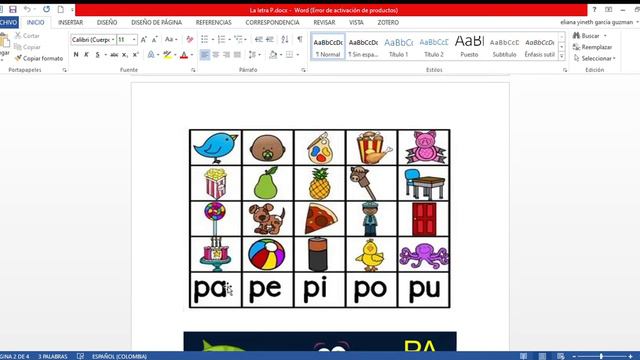Open the ZOTERO tab
The height and width of the screenshot is (360, 640).
coord(388,22)
